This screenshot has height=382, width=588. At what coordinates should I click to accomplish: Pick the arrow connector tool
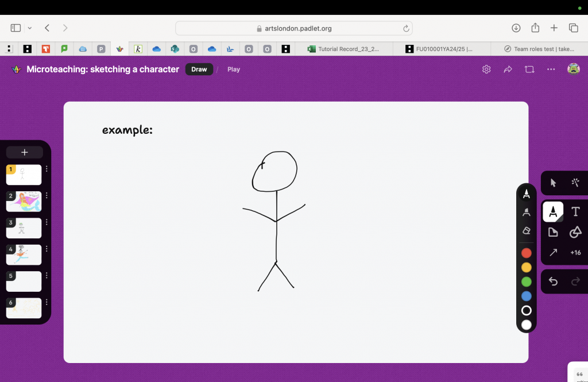click(553, 253)
